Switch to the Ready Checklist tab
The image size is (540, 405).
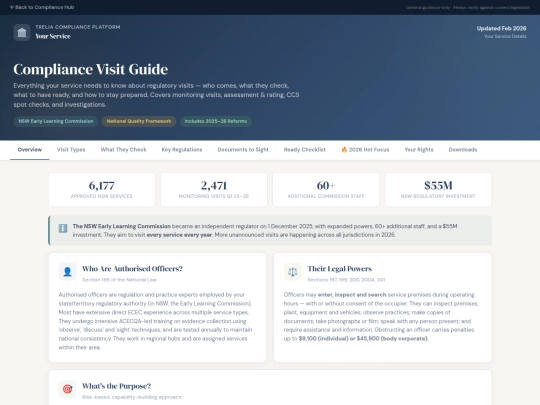(x=304, y=149)
